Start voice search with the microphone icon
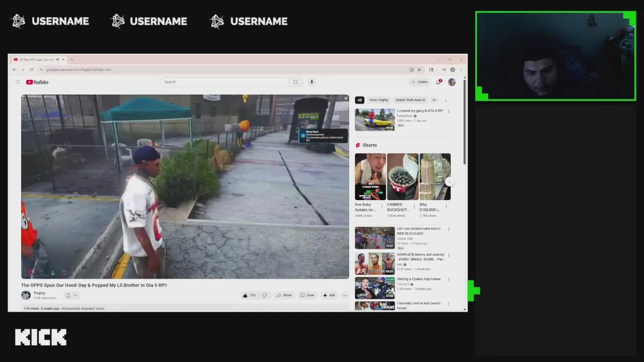Viewport: 644px width, 362px height. click(311, 82)
